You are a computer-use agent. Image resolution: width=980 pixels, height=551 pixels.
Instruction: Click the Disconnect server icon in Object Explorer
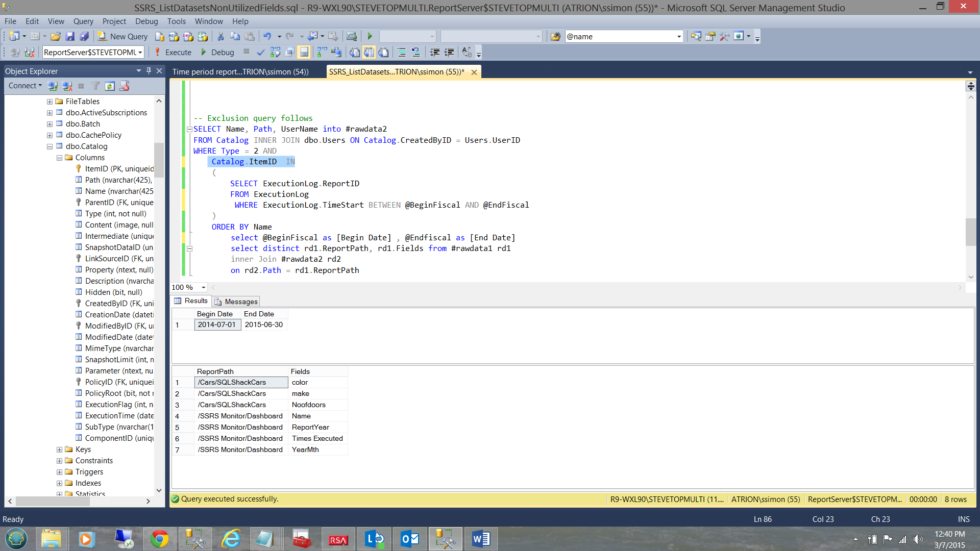tap(67, 86)
